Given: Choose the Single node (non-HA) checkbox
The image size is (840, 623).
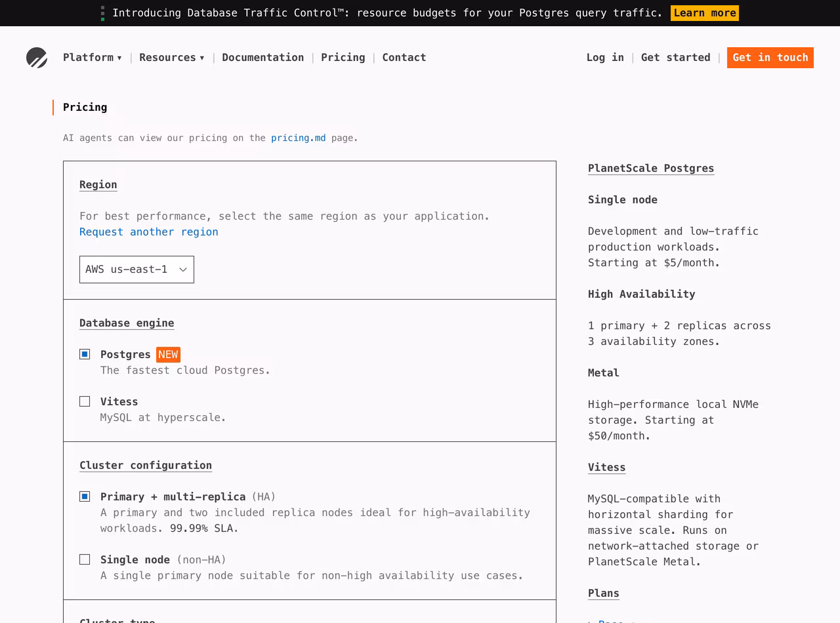Looking at the screenshot, I should click(x=85, y=559).
